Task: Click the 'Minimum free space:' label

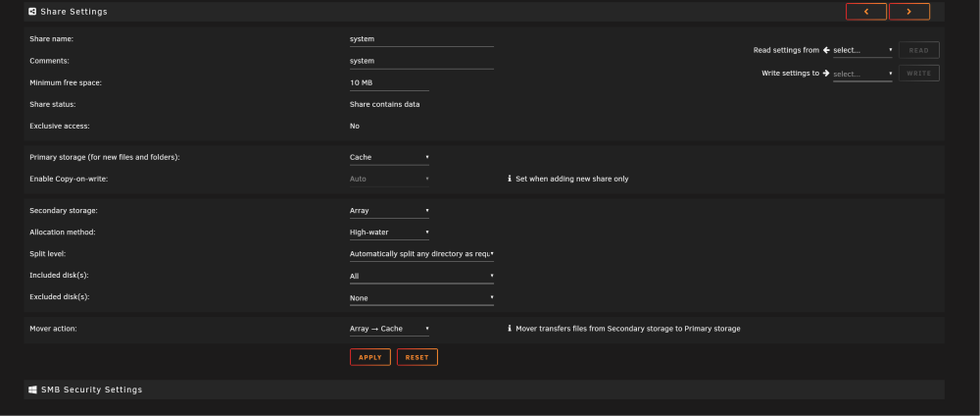Action: (66, 82)
